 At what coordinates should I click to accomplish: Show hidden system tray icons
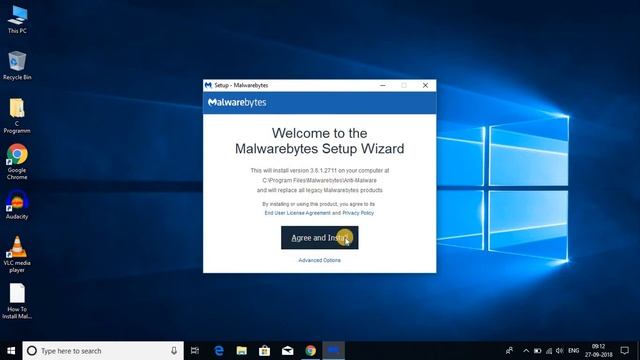[x=526, y=351]
